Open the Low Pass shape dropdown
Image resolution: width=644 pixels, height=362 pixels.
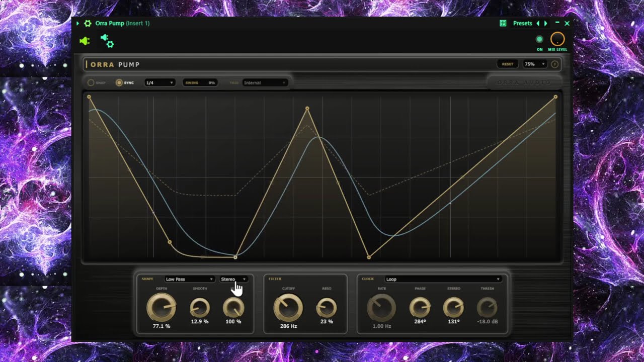coord(190,279)
